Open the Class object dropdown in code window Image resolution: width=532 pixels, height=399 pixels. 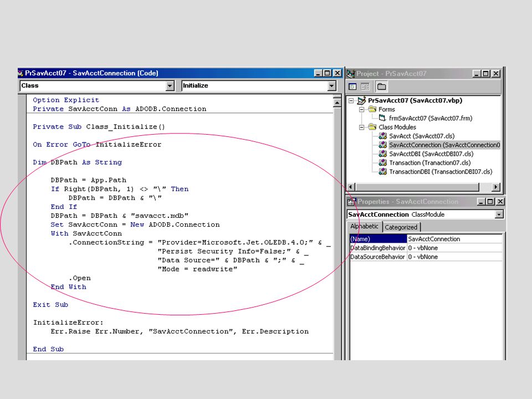(x=170, y=86)
